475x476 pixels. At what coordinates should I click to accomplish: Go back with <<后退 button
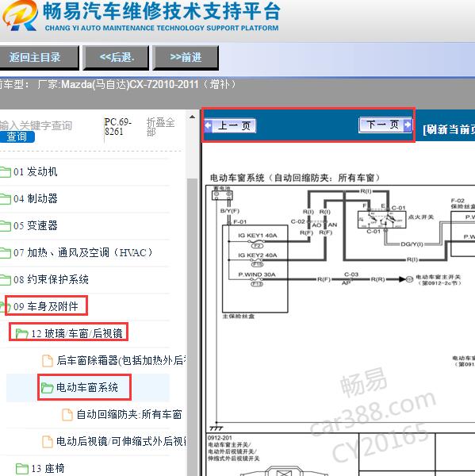click(116, 57)
